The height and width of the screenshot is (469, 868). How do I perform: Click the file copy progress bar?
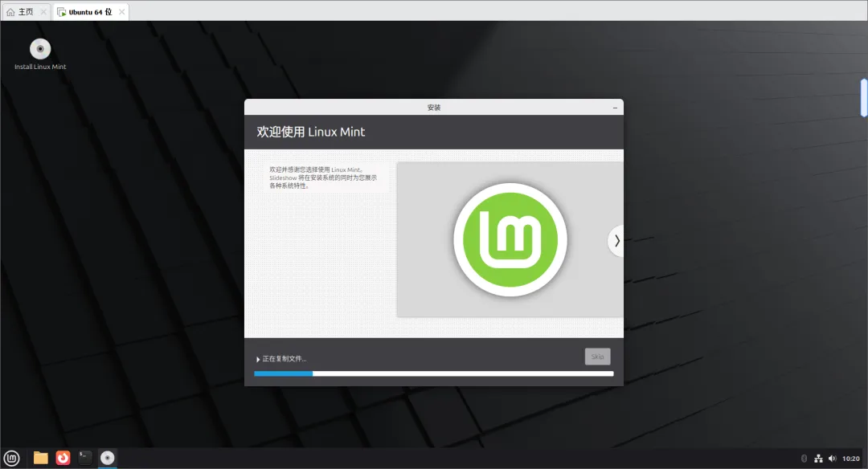pos(433,374)
